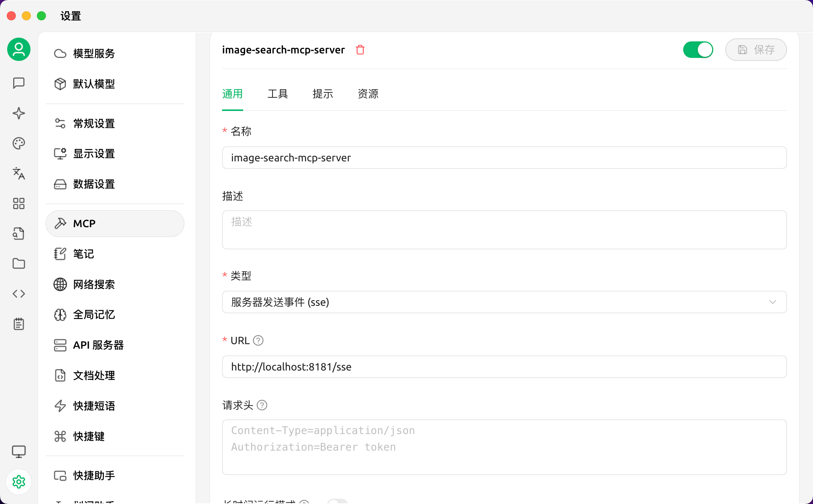Viewport: 813px width, 504px height.
Task: Open 全局记忆 settings
Action: [115, 315]
